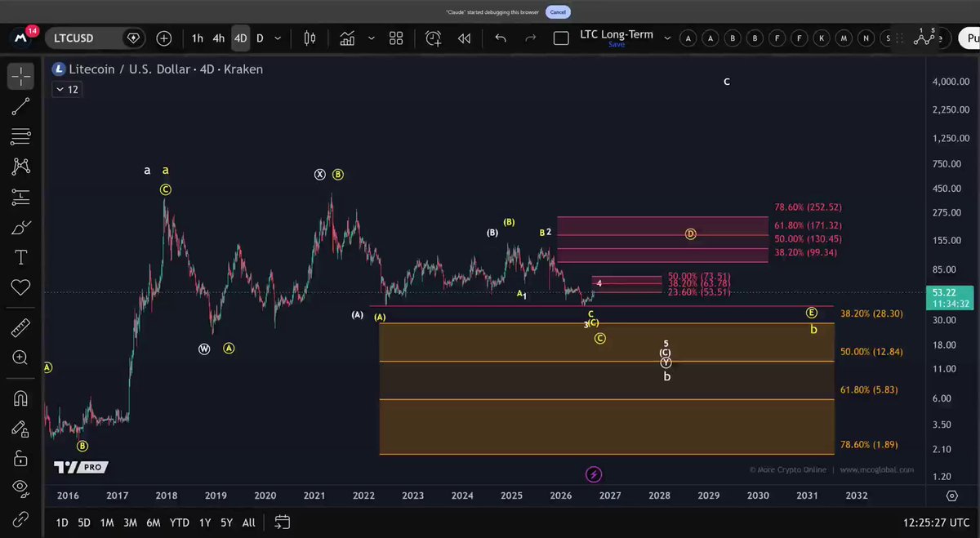Switch to the D timeframe
This screenshot has height=538, width=980.
pos(260,38)
